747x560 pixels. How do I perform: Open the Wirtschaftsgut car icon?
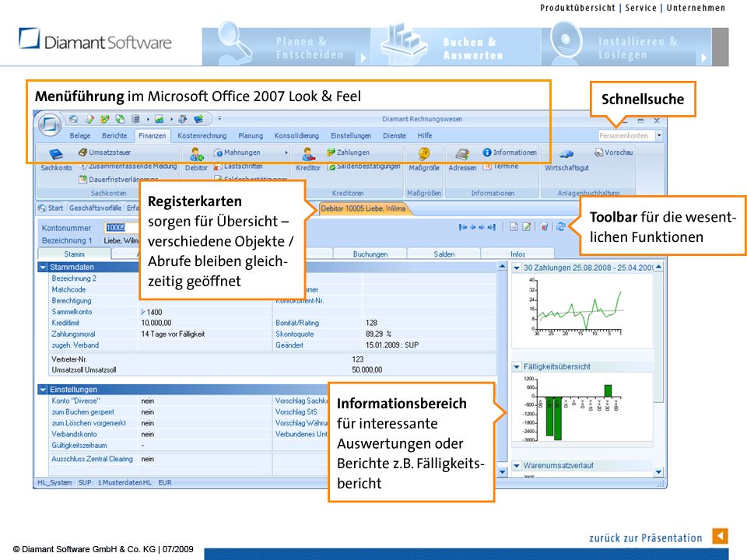coord(566,154)
